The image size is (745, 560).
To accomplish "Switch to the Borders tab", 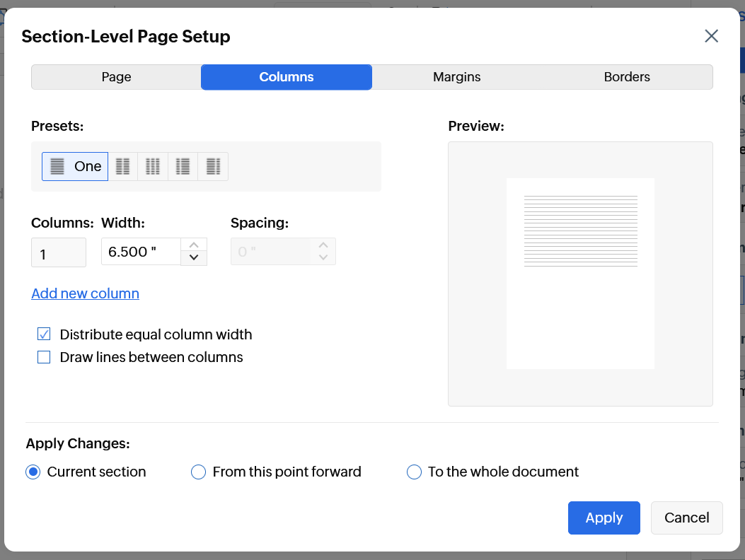I will 627,77.
